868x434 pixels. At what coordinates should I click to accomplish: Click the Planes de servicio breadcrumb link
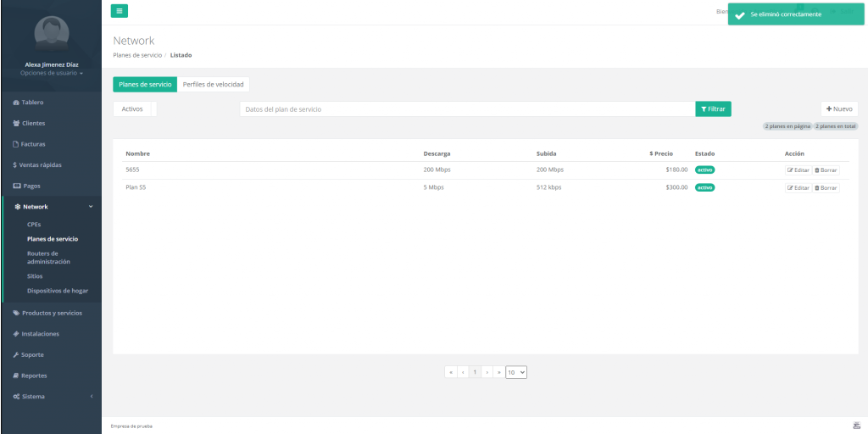pos(137,55)
